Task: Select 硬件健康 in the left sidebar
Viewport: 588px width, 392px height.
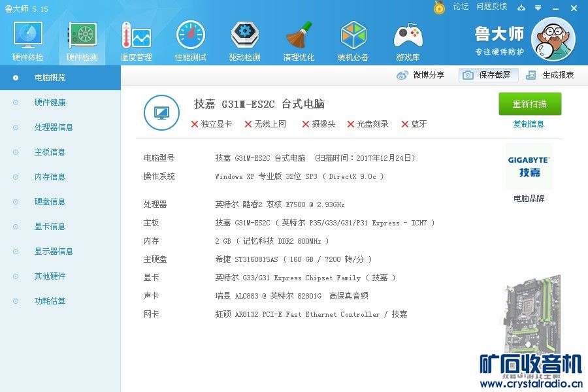Action: point(50,103)
